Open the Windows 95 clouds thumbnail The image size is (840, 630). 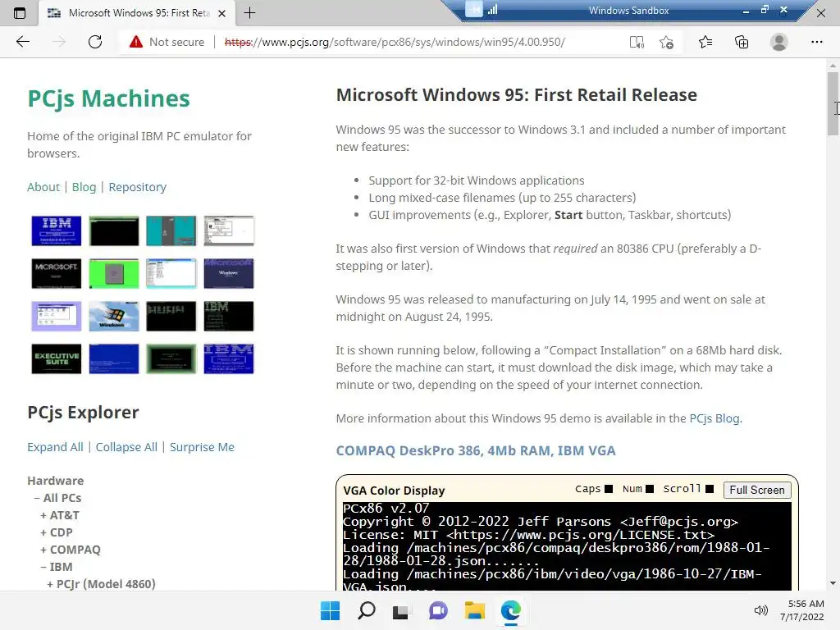tap(113, 316)
